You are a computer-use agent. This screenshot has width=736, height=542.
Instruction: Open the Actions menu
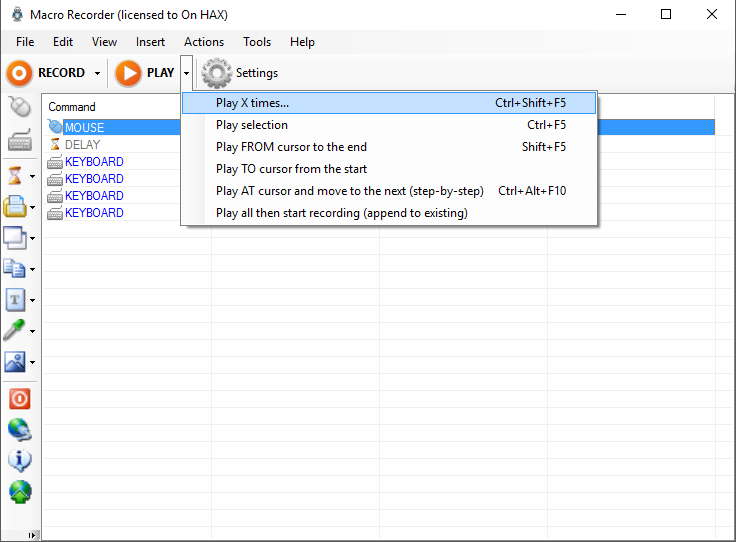tap(204, 42)
